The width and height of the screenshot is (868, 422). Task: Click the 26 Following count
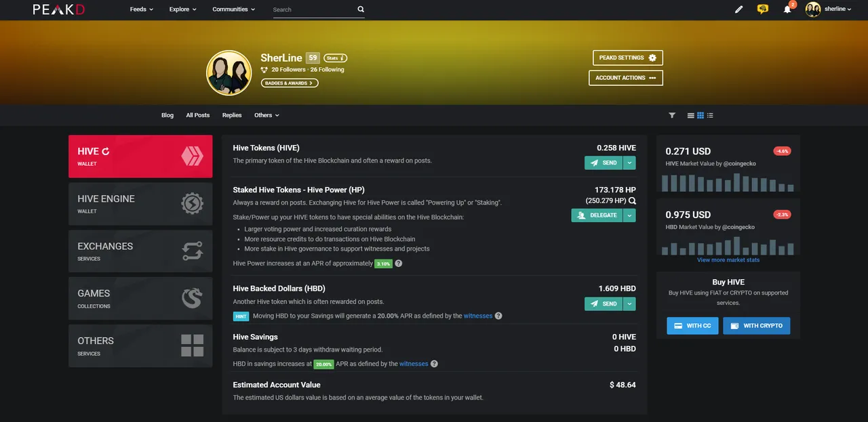328,70
